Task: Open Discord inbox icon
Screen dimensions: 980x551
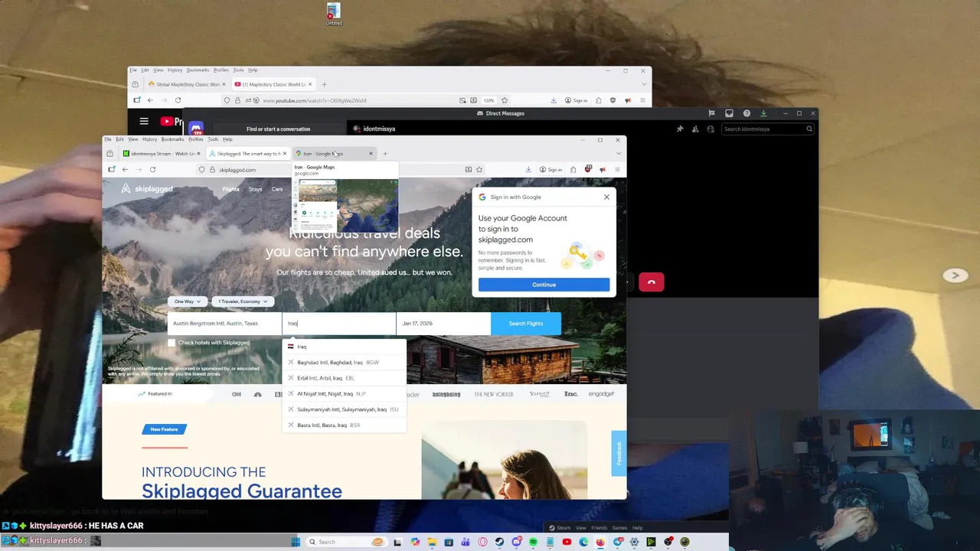Action: click(729, 113)
